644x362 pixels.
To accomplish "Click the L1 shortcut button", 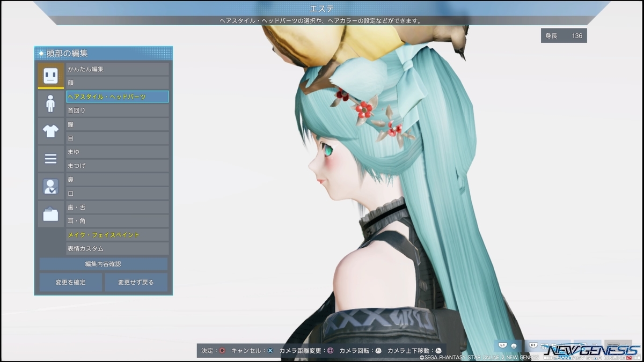I will point(507,346).
